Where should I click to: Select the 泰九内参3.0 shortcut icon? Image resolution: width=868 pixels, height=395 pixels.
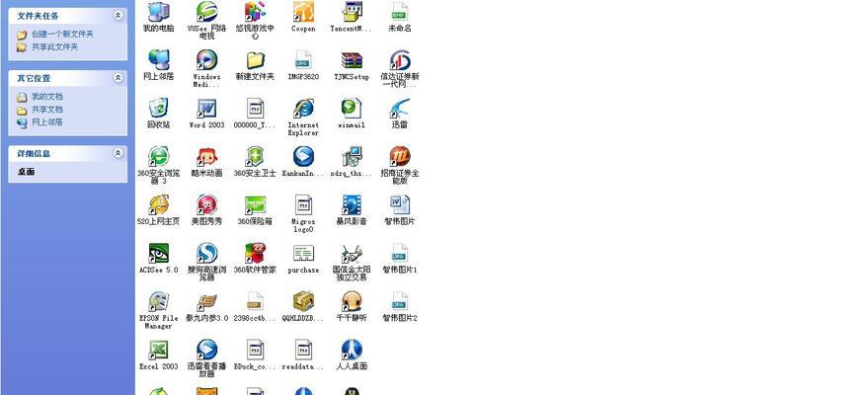[206, 301]
